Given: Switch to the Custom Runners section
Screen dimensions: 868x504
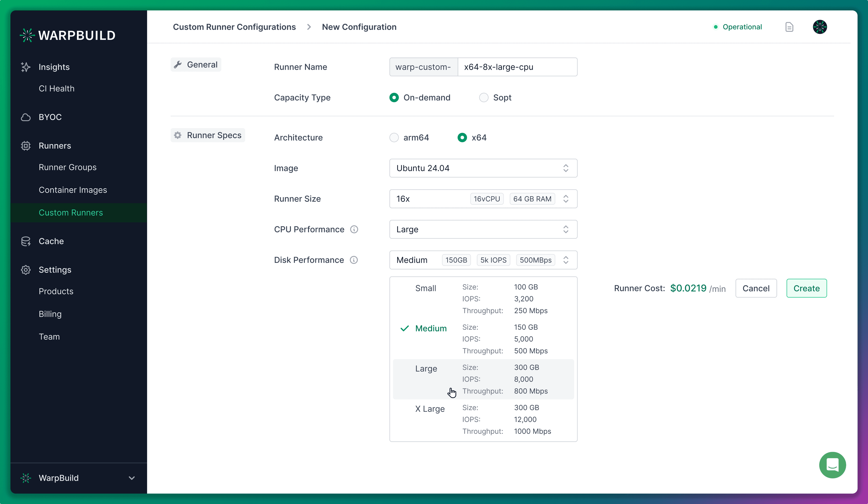Looking at the screenshot, I should (71, 213).
